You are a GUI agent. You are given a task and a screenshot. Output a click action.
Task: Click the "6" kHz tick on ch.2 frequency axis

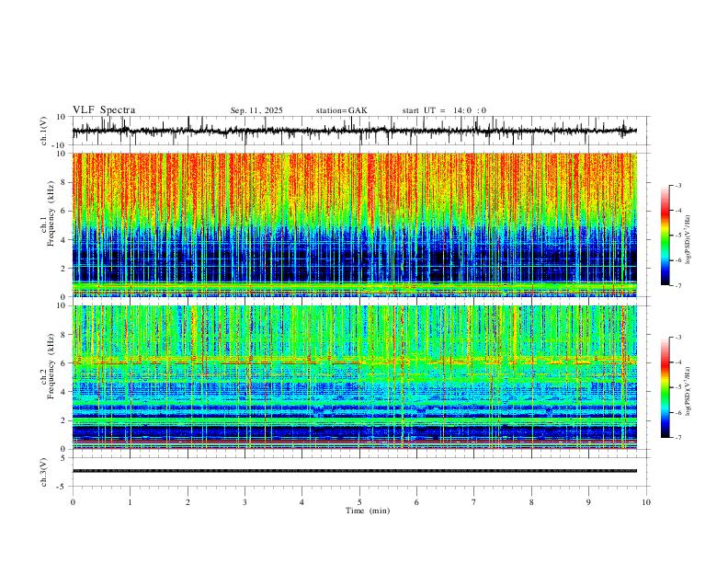point(63,362)
